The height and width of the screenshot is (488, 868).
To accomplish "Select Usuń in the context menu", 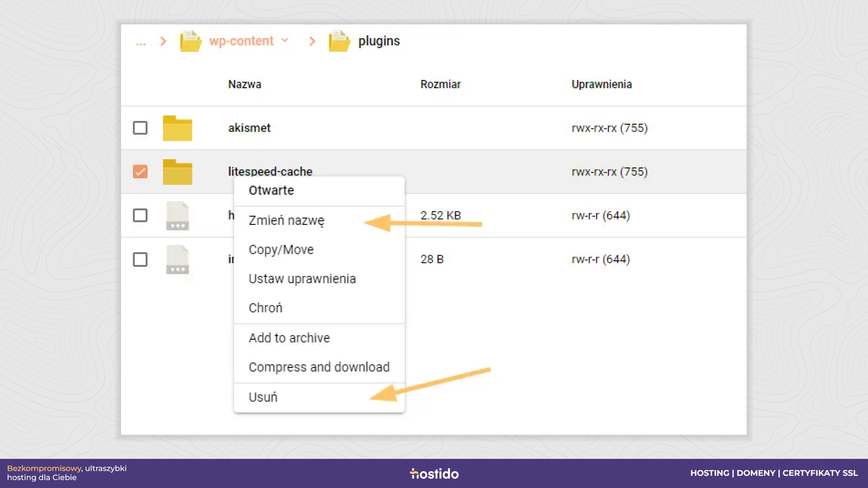I will click(x=263, y=397).
